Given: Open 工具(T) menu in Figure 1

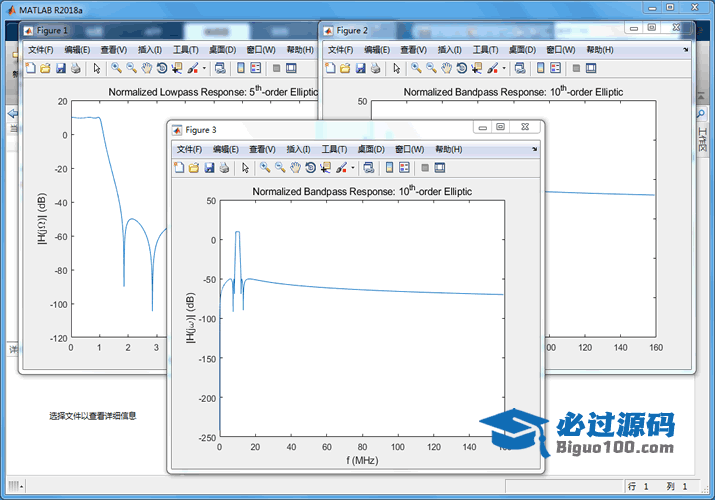Looking at the screenshot, I should tap(186, 50).
